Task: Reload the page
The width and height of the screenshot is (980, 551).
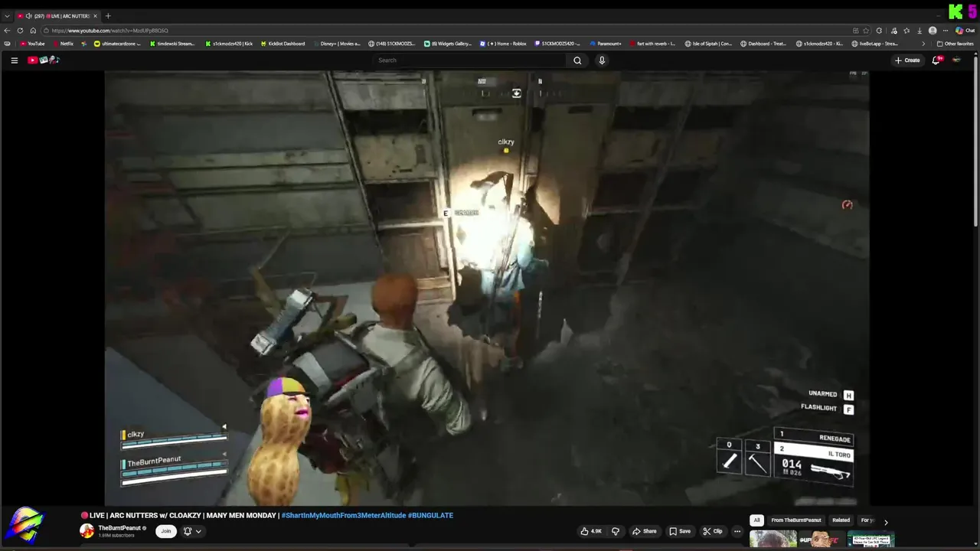Action: click(21, 31)
